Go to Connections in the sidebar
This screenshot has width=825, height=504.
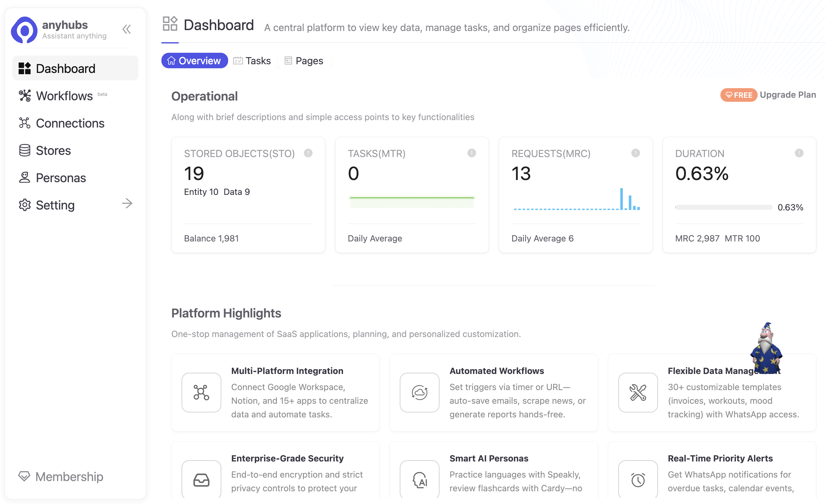coord(75,123)
